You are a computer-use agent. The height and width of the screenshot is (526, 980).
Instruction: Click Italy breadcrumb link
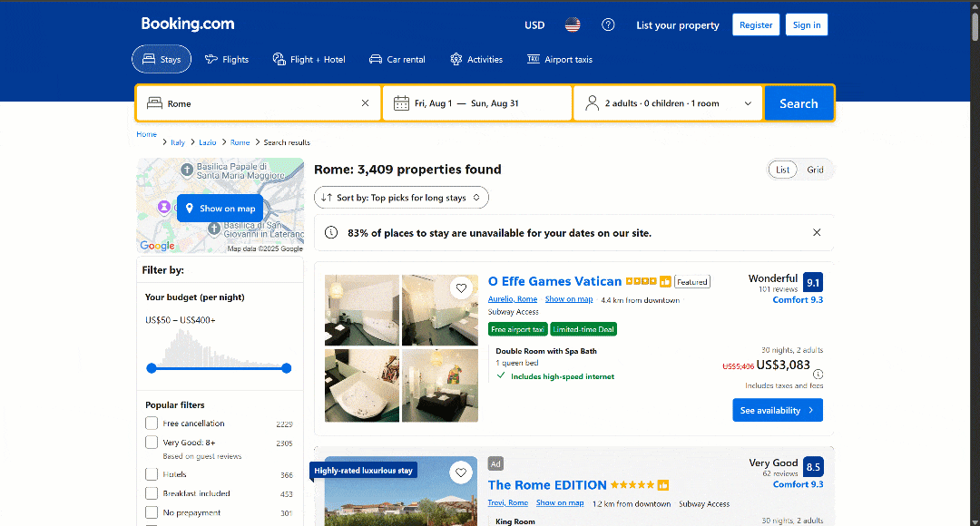click(178, 142)
